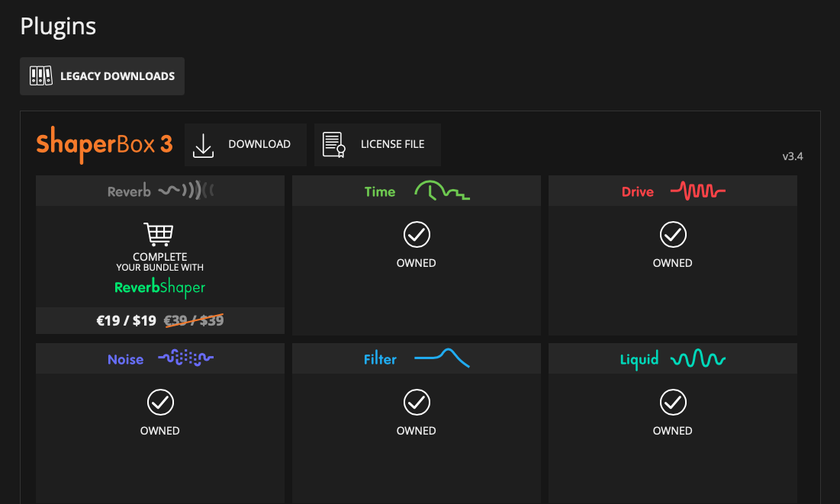The height and width of the screenshot is (504, 840).
Task: Click the Time owned checkmark
Action: pos(417,235)
